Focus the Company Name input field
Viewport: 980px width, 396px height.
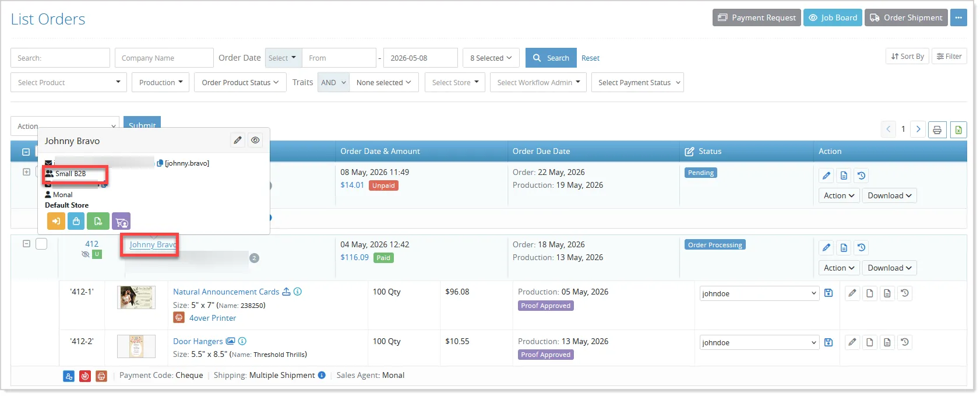coord(164,58)
